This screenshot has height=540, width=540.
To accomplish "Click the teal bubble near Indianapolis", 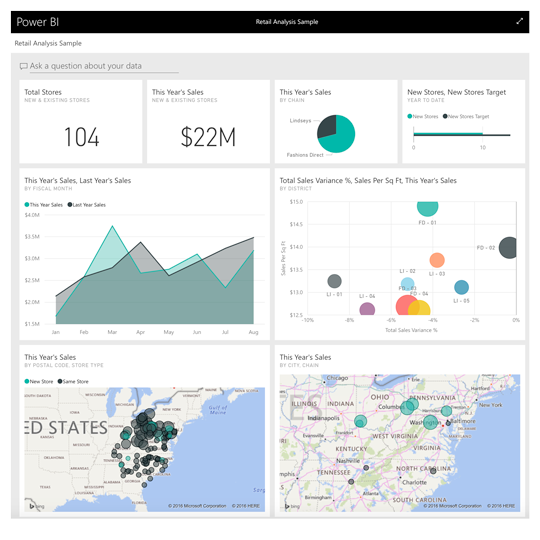I will coord(360,421).
